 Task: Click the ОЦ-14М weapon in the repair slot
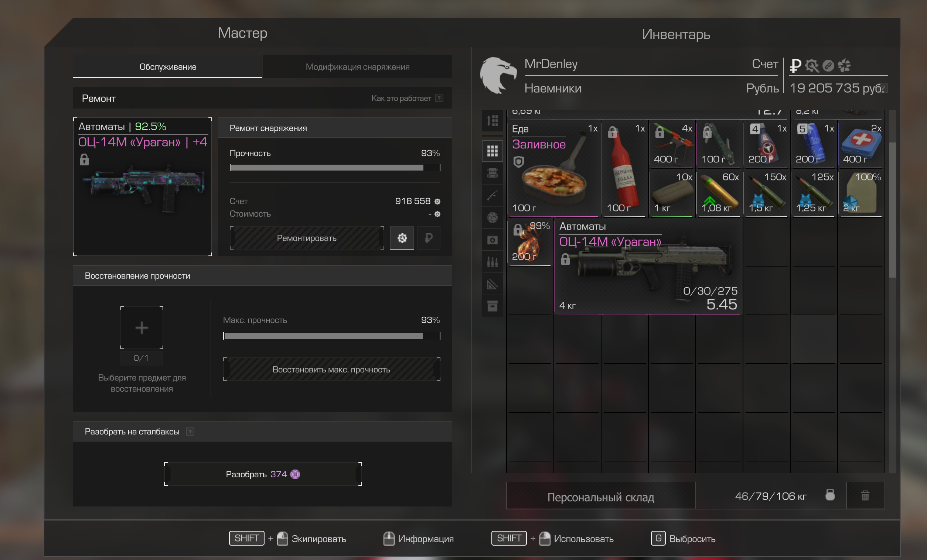[143, 187]
